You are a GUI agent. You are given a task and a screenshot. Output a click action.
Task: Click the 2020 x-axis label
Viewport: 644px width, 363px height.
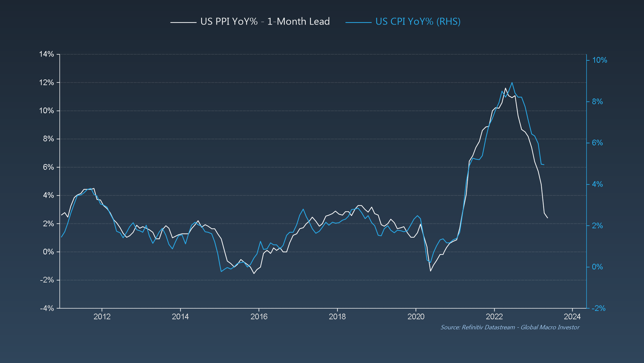[x=416, y=317]
